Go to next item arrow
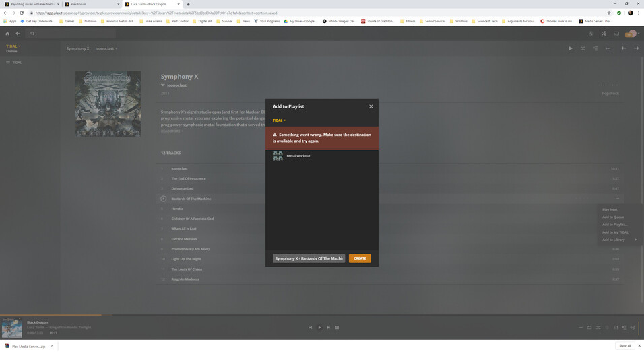 636,48
